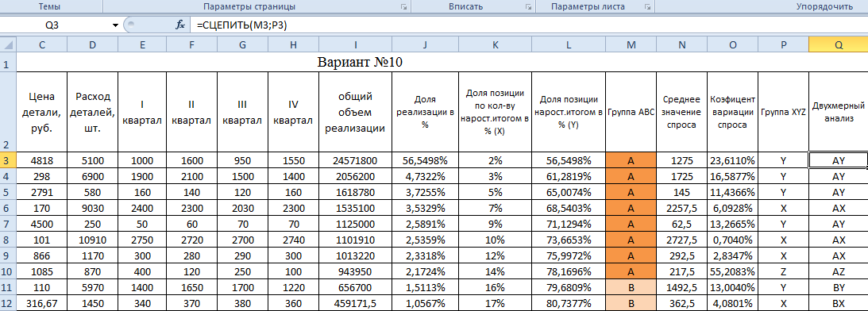Viewport: 868px width, 311px height.
Task: Select row 3 header
Action: tap(8, 160)
